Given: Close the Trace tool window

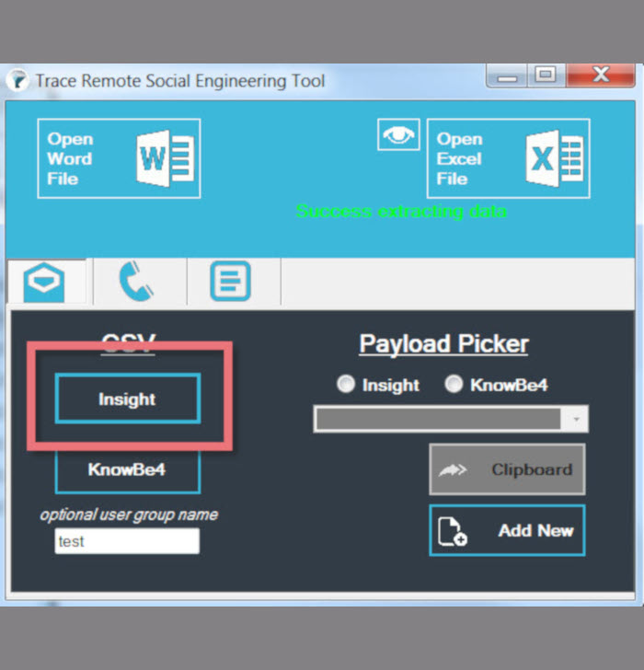Looking at the screenshot, I should coord(601,75).
